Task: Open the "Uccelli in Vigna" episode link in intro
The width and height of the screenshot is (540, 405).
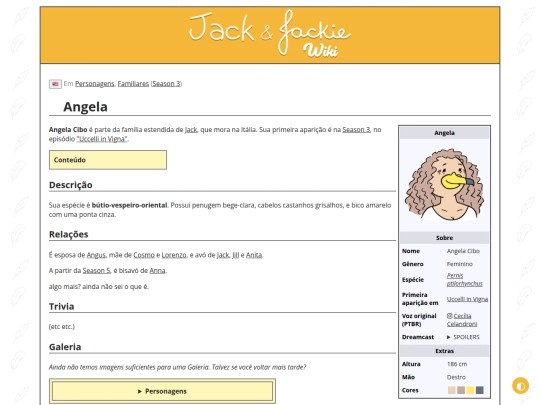Action: point(102,139)
